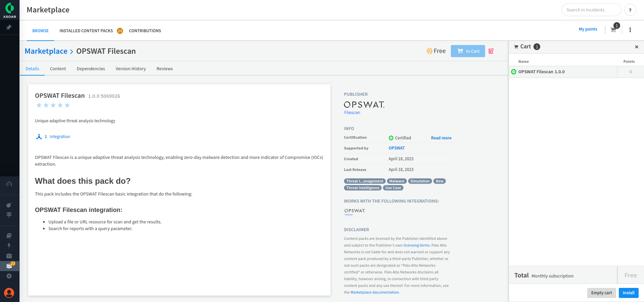This screenshot has height=302, width=644.
Task: Select the Details tab
Action: tap(32, 69)
